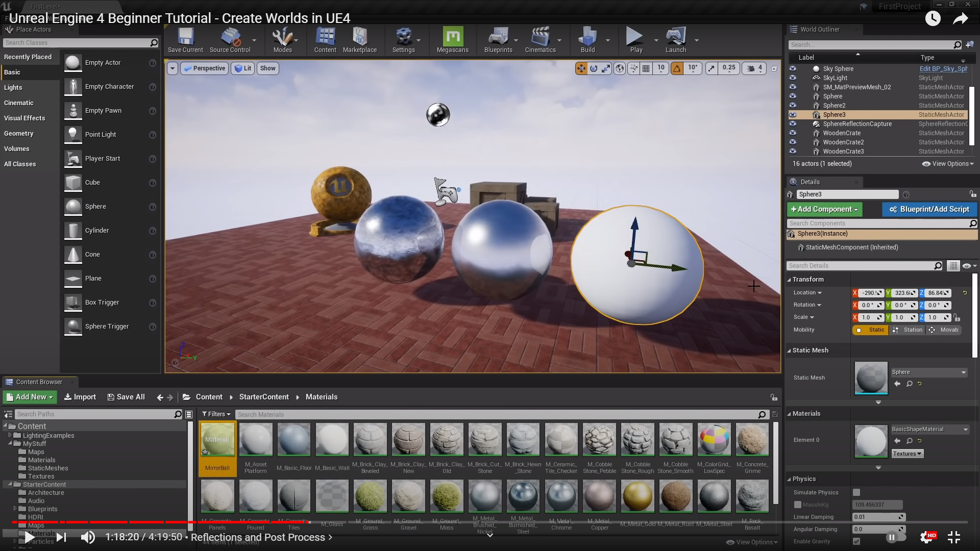Click the Save Current toolbar icon

(185, 40)
